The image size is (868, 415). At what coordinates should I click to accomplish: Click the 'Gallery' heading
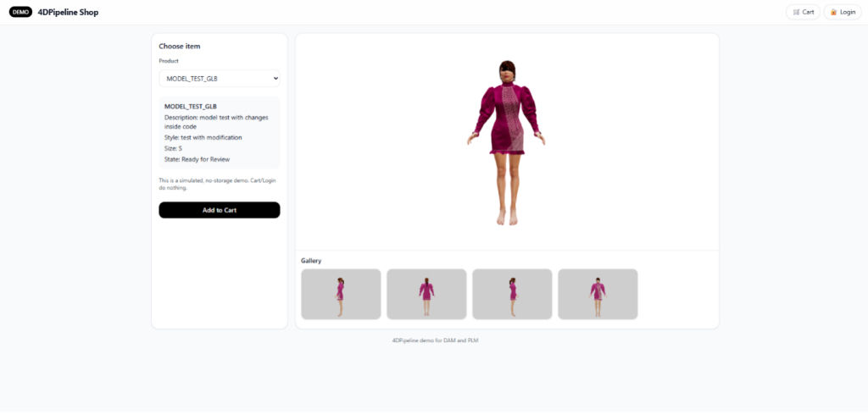(x=311, y=260)
